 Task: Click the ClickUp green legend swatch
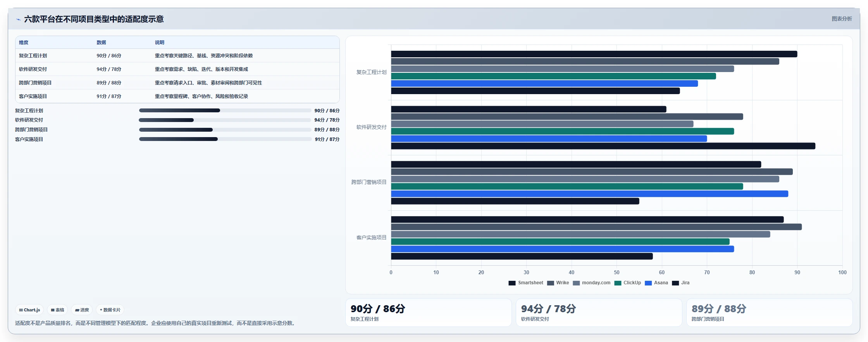tap(618, 283)
